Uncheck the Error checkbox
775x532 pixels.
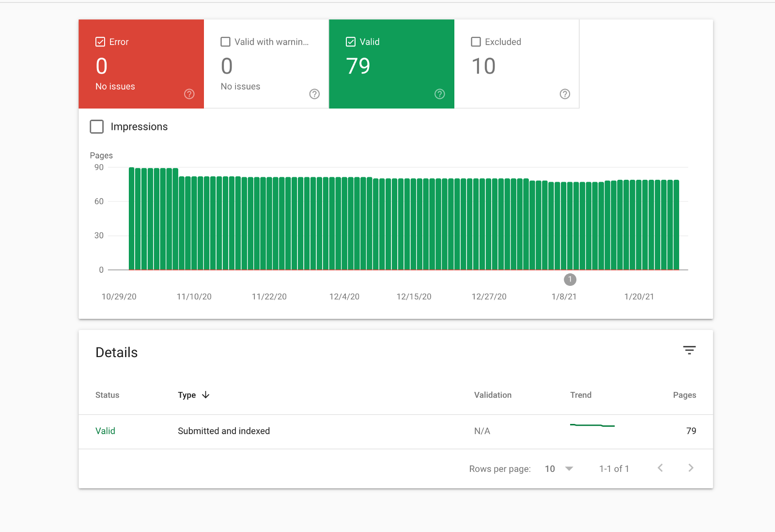100,42
